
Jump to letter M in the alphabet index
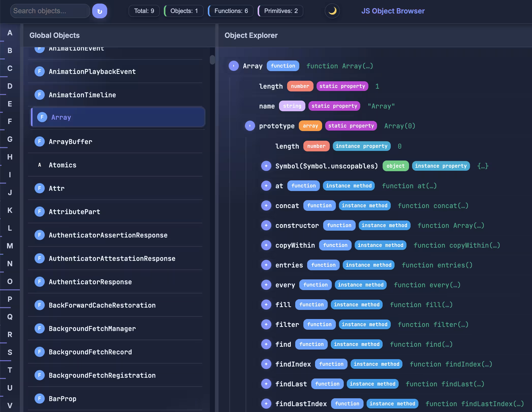coord(10,246)
